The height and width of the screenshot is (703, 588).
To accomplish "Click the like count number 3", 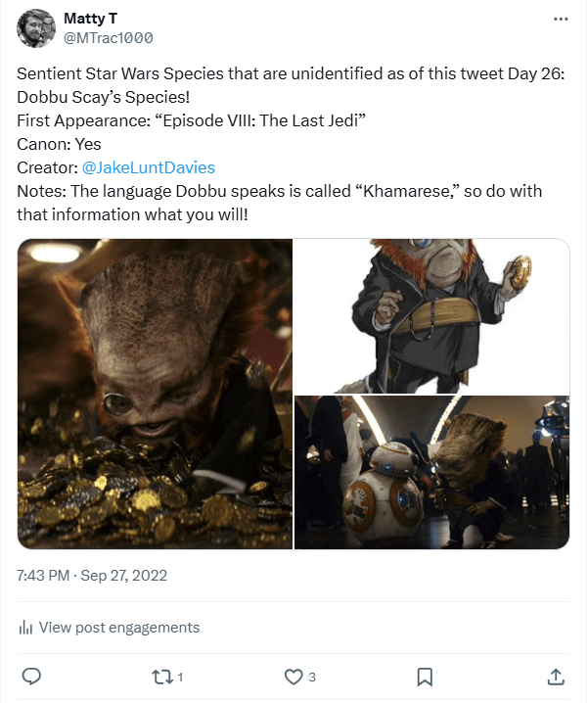I will 311,677.
